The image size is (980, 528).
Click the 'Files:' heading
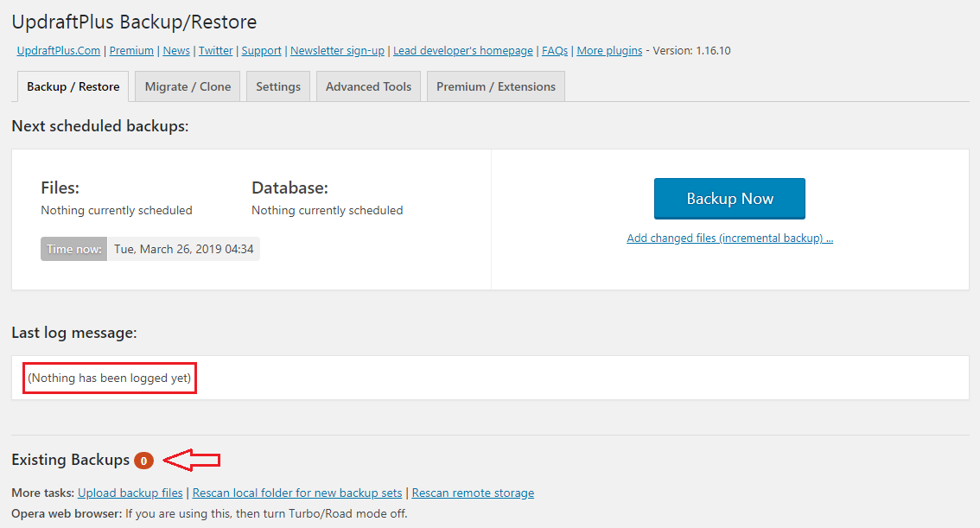(x=60, y=188)
